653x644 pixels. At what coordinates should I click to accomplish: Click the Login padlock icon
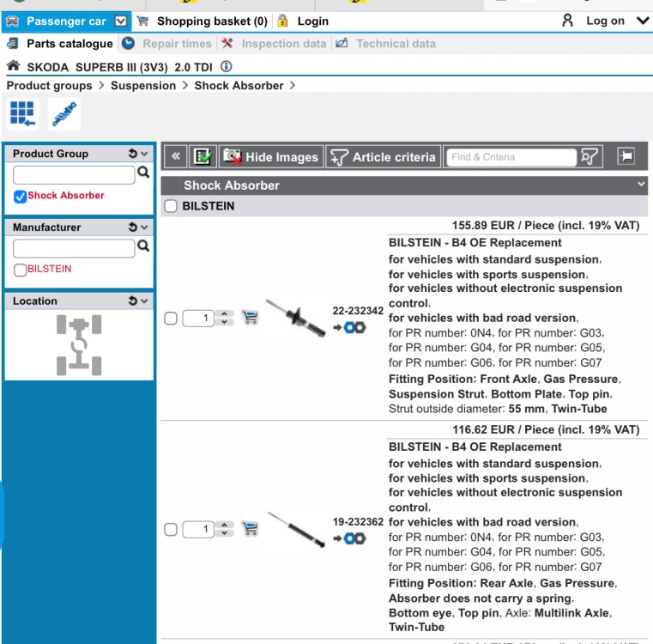tap(283, 21)
